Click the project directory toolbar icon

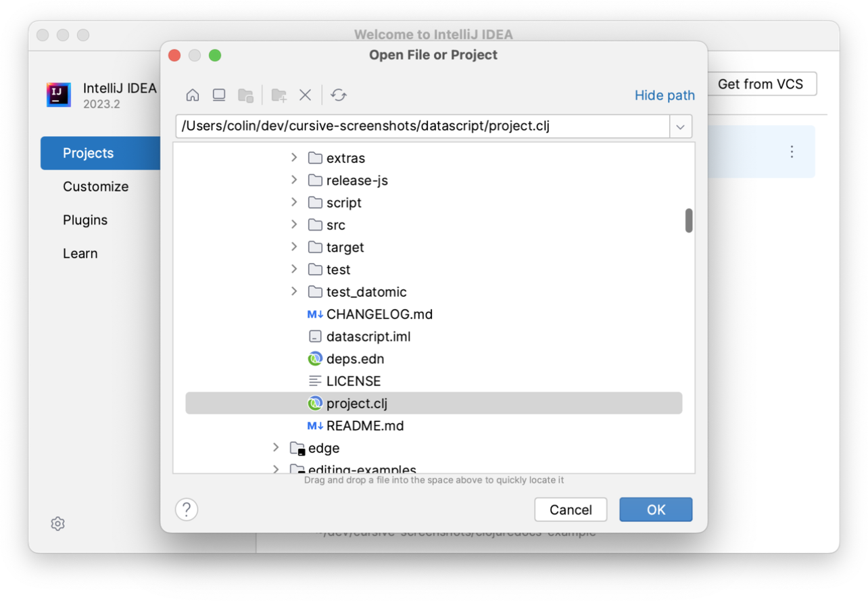coord(245,95)
